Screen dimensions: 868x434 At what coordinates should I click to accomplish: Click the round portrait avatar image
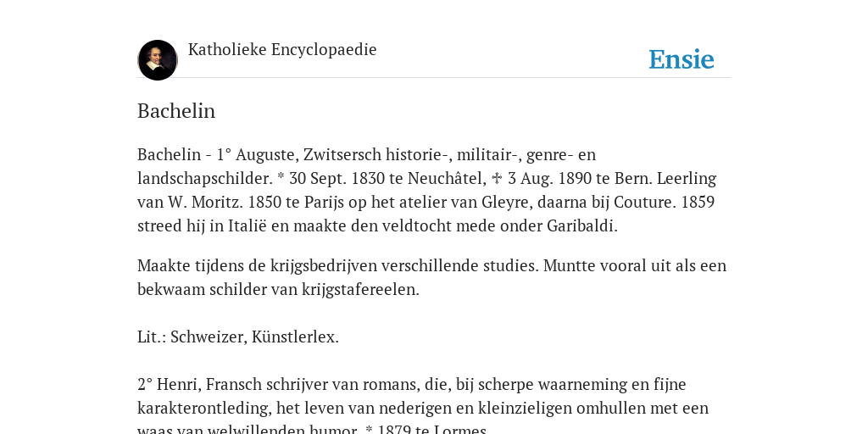[x=158, y=60]
